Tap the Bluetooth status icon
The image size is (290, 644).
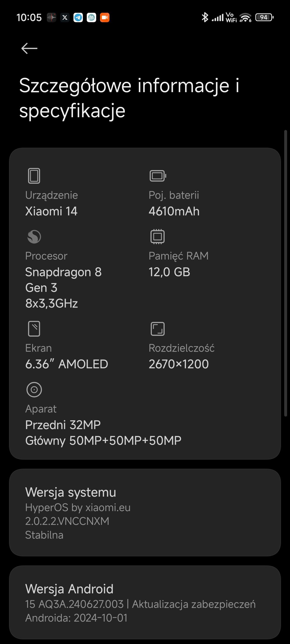coord(205,18)
